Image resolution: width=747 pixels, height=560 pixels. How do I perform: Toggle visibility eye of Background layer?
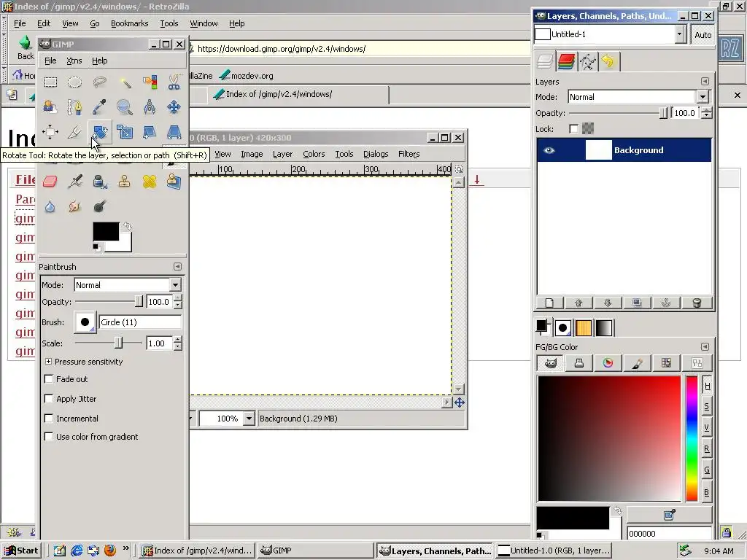(549, 150)
